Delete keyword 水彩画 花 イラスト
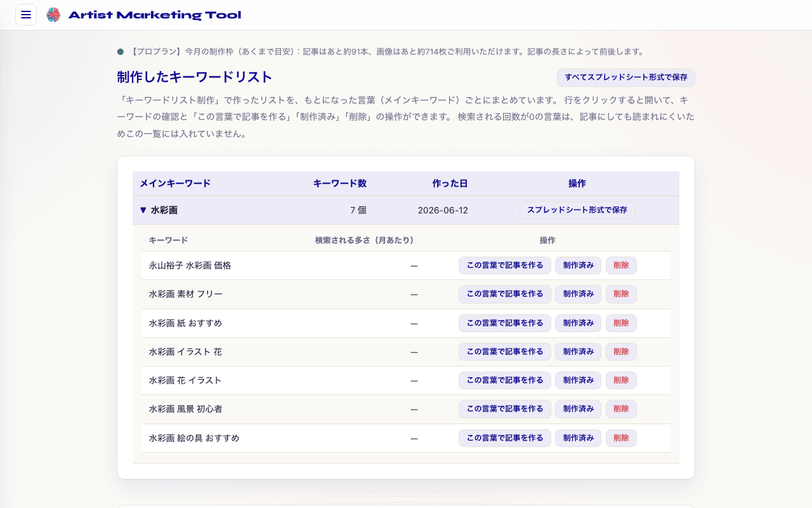 pos(621,380)
